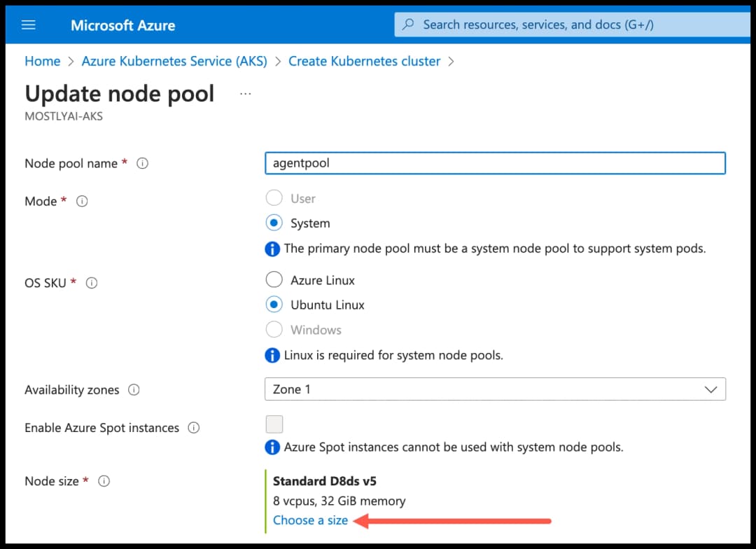Click the info icon beside Mode

coord(82,201)
